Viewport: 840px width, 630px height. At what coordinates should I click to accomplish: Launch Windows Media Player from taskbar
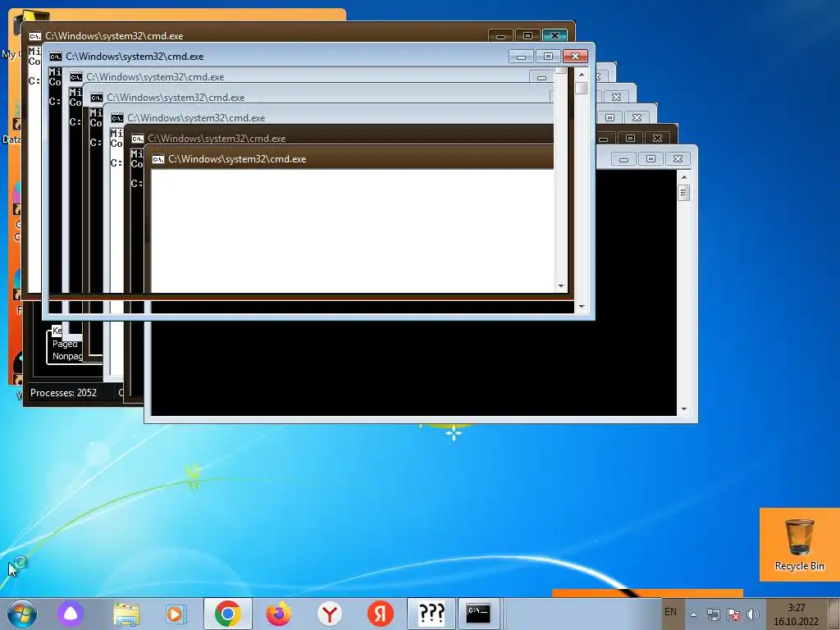click(176, 614)
